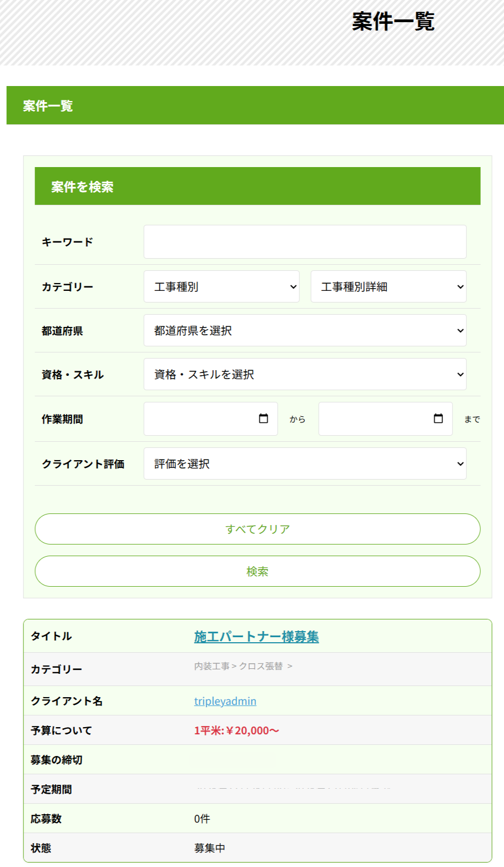504x867 pixels.
Task: Click the 0件 applications count
Action: point(202,819)
